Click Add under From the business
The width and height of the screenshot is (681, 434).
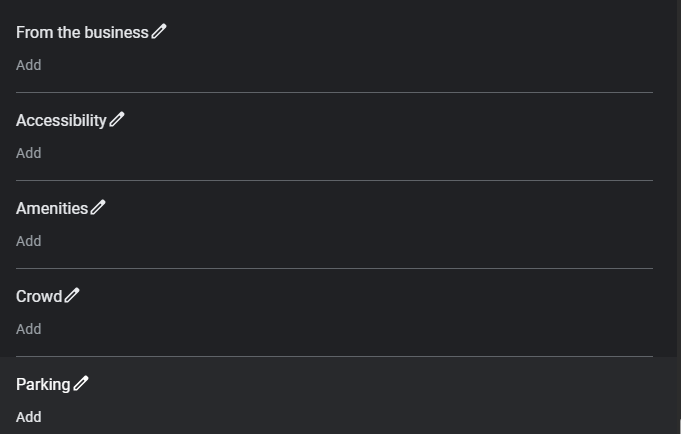pyautogui.click(x=29, y=65)
